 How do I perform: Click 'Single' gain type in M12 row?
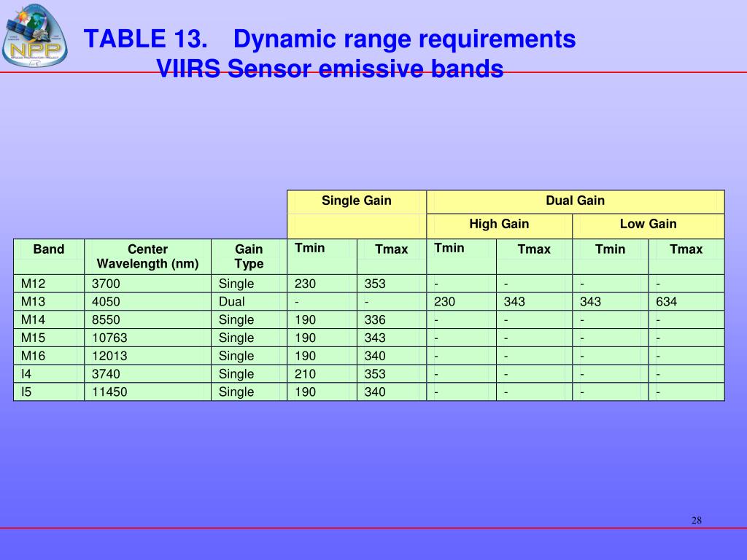(x=236, y=284)
